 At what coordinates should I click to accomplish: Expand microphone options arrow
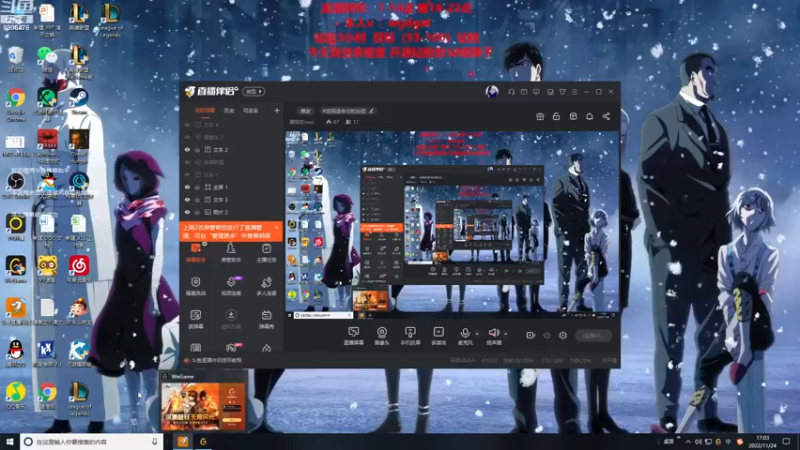(477, 334)
